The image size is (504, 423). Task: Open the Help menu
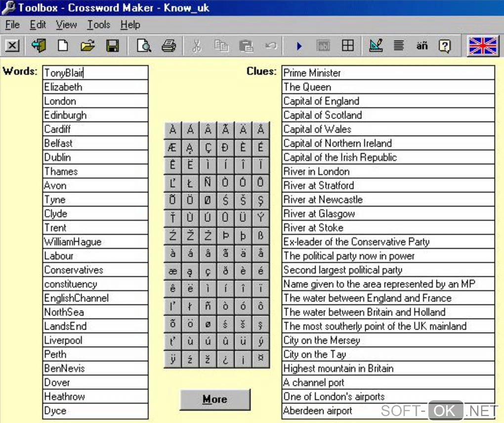(x=130, y=25)
